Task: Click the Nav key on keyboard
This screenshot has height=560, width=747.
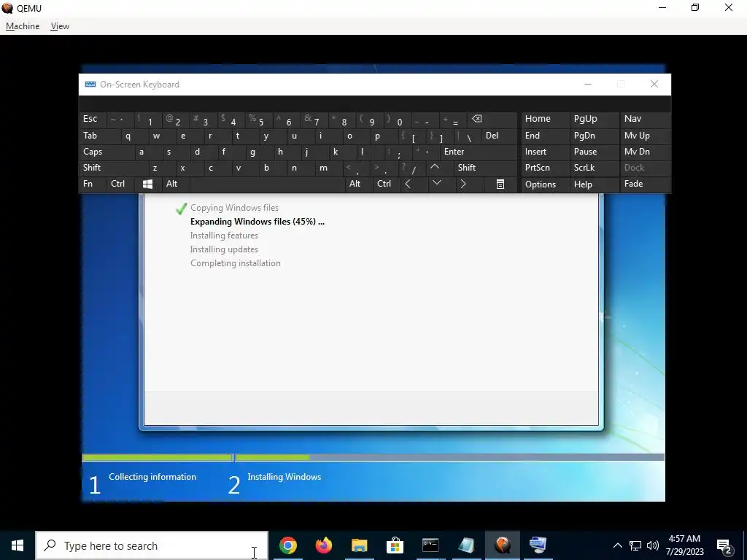Action: (x=645, y=120)
